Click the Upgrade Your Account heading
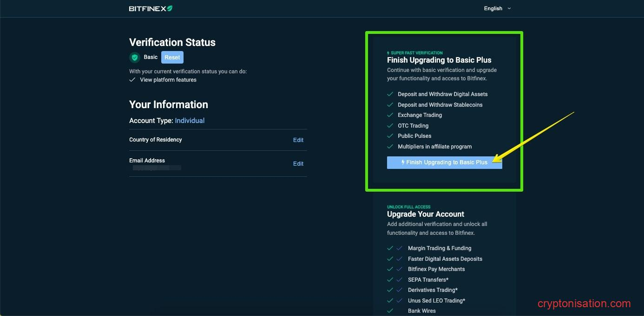 click(x=425, y=214)
